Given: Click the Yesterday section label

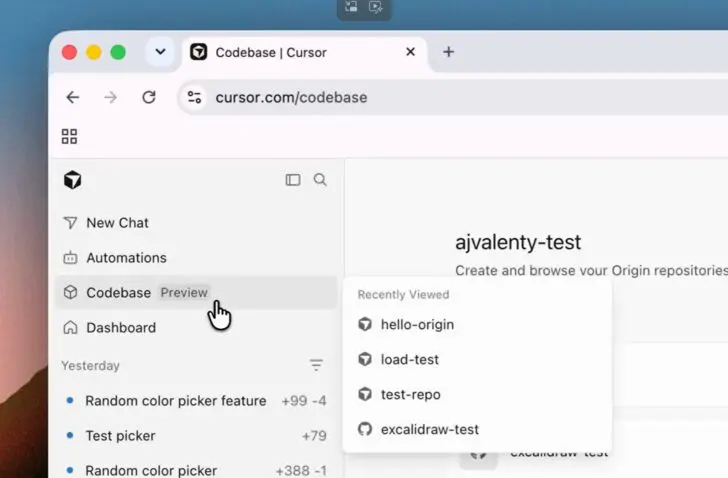Looking at the screenshot, I should 91,366.
